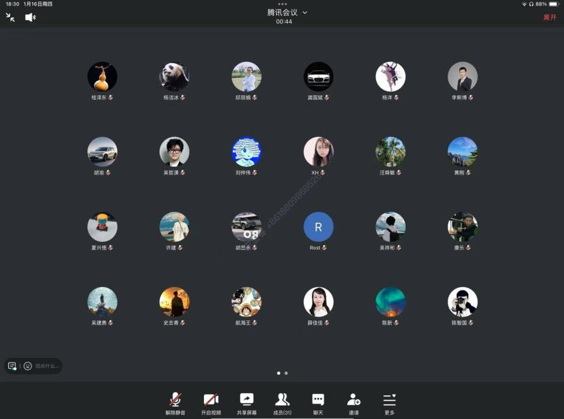Unmute the microphone in bottom toolbar
The width and height of the screenshot is (564, 419).
coord(175,404)
